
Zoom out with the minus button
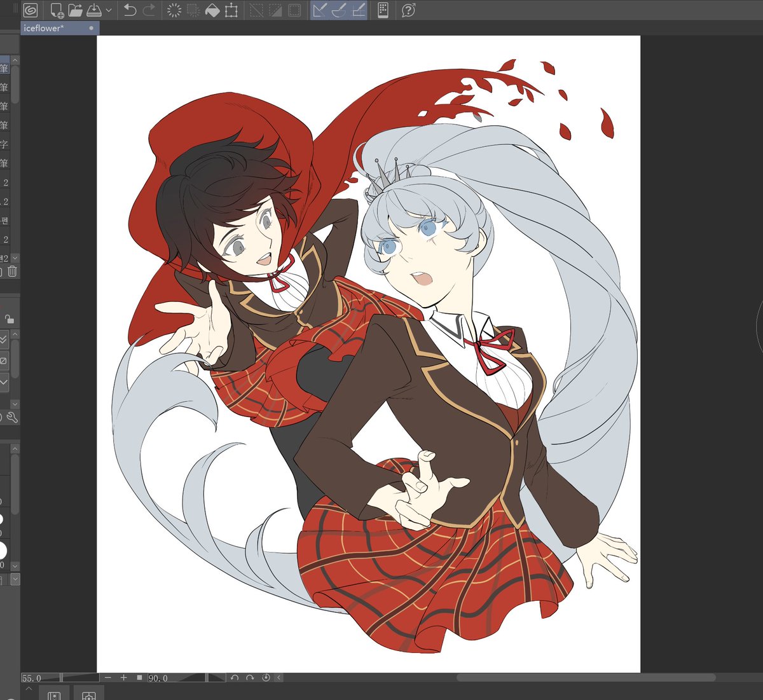(x=108, y=678)
